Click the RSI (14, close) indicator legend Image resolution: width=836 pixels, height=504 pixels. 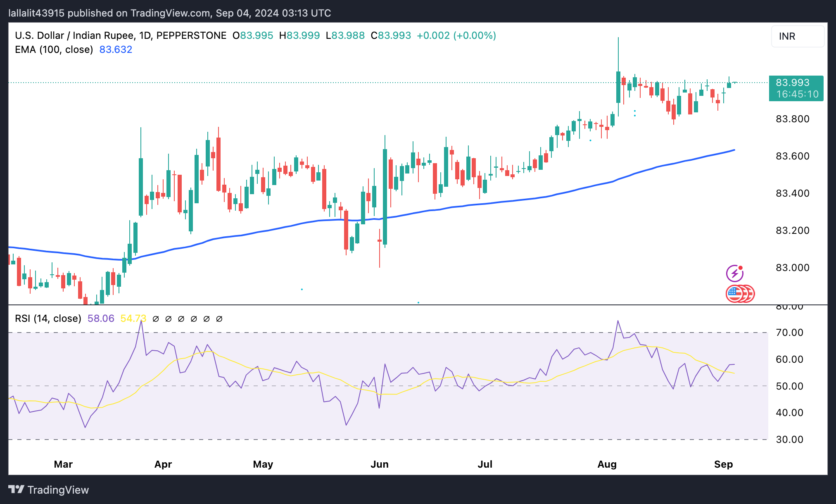click(x=48, y=319)
